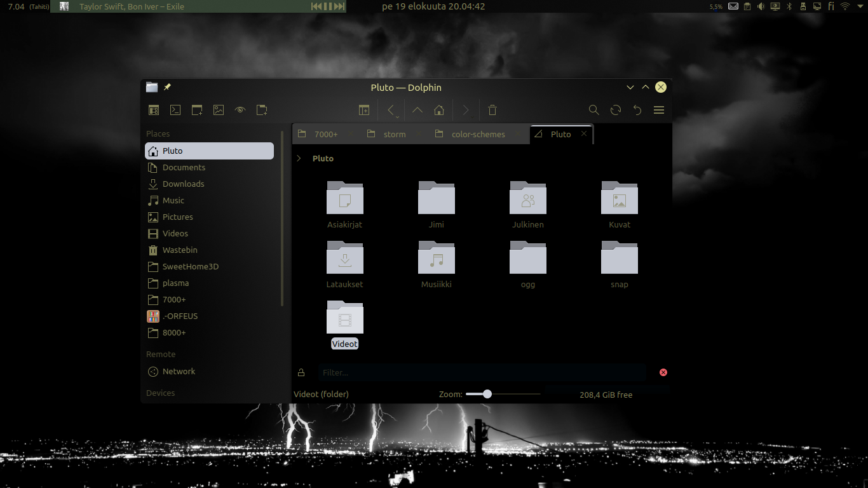The width and height of the screenshot is (868, 488).
Task: Toggle the pin icon near window title
Action: point(167,87)
